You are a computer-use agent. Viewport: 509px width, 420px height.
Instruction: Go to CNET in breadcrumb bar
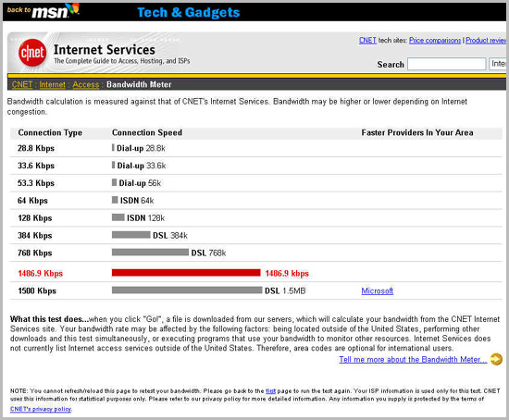point(22,84)
